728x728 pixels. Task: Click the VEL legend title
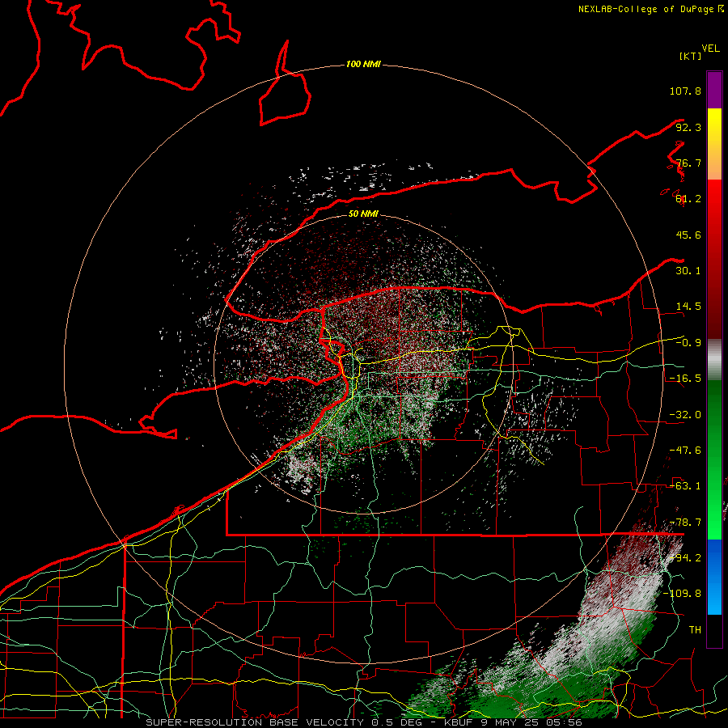(710, 49)
